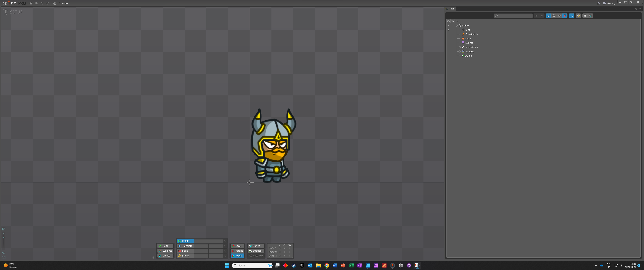This screenshot has height=270, width=644.
Task: Click the Translate X value field
Action: (201, 246)
